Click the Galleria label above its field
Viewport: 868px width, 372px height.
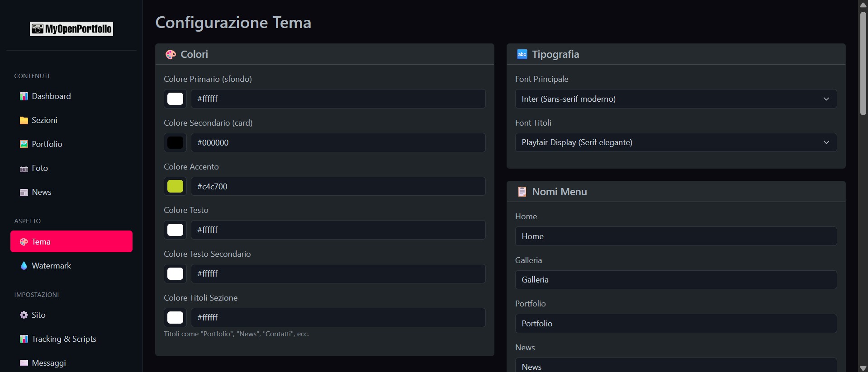[528, 260]
